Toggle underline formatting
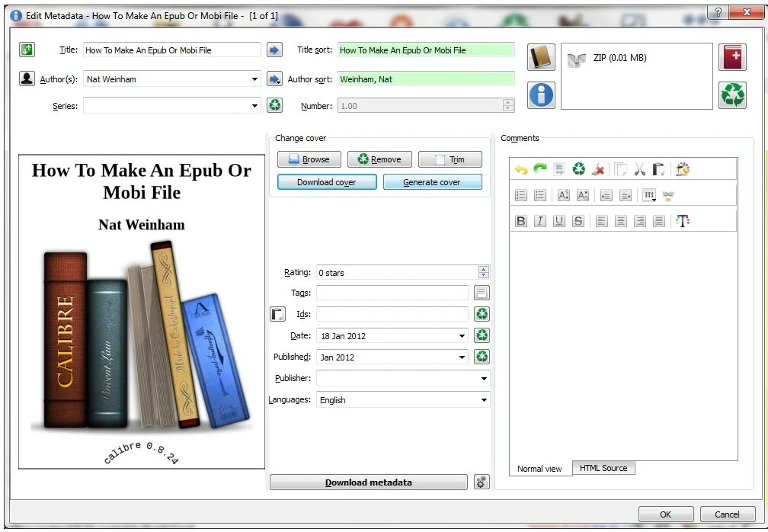Screen dimensions: 768x532 [x=559, y=221]
